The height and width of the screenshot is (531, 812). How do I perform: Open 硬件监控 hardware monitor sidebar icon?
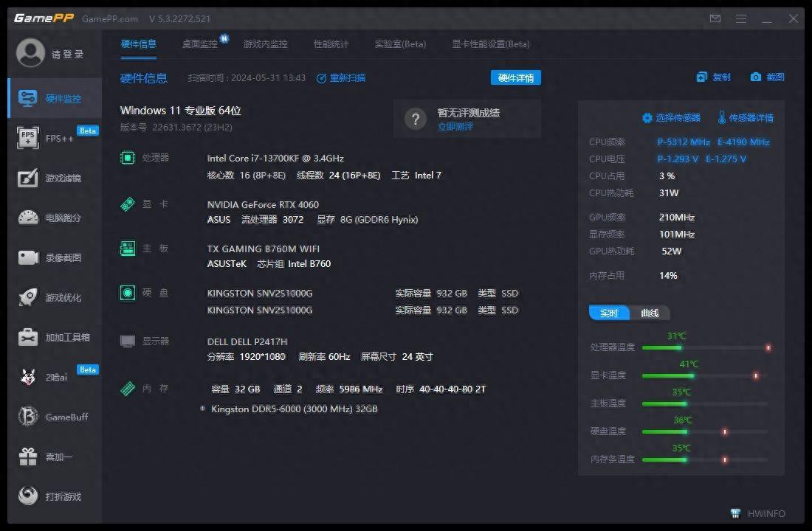pos(27,98)
